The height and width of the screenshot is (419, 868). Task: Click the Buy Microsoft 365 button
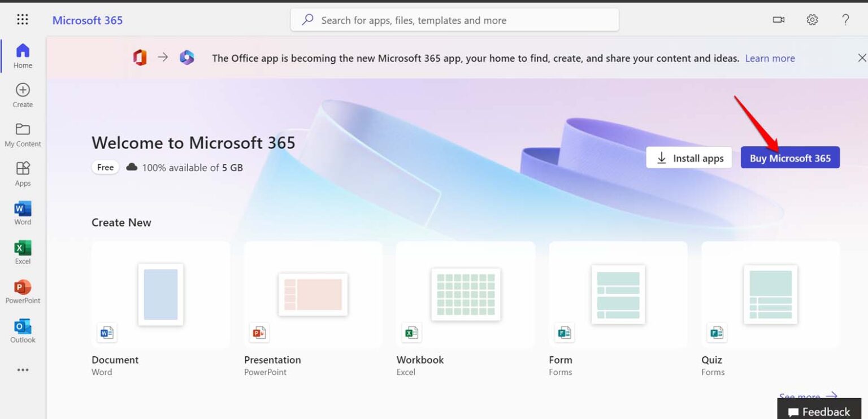[789, 158]
